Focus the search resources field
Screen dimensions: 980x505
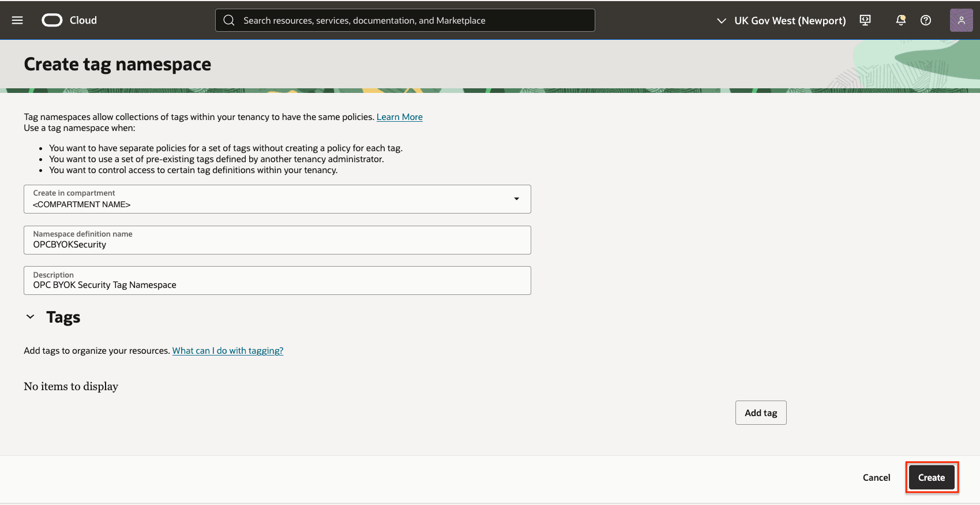pos(405,20)
